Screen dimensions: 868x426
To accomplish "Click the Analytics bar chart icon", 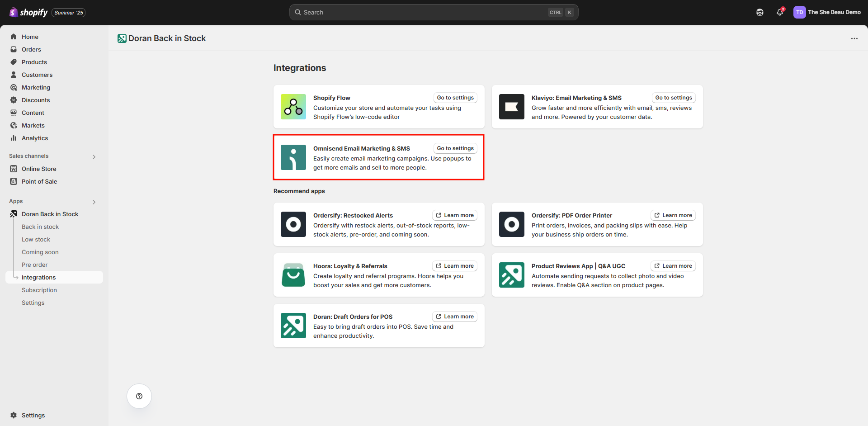I will [14, 138].
